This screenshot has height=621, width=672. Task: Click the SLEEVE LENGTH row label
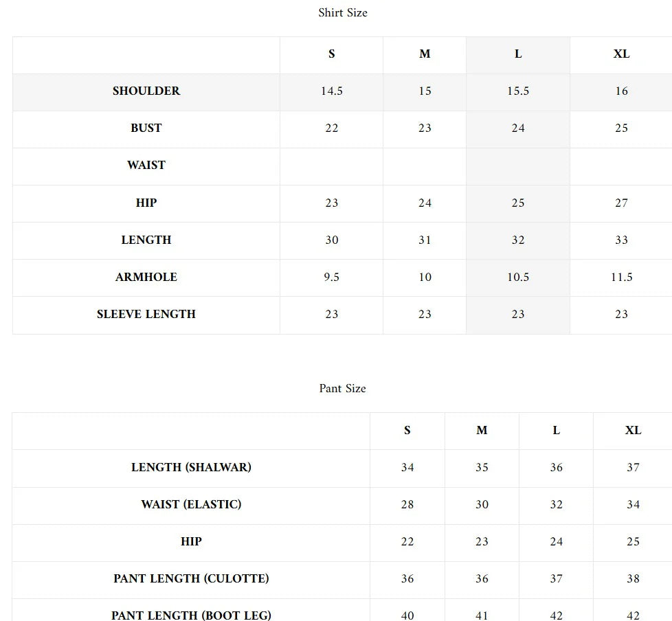tap(146, 315)
